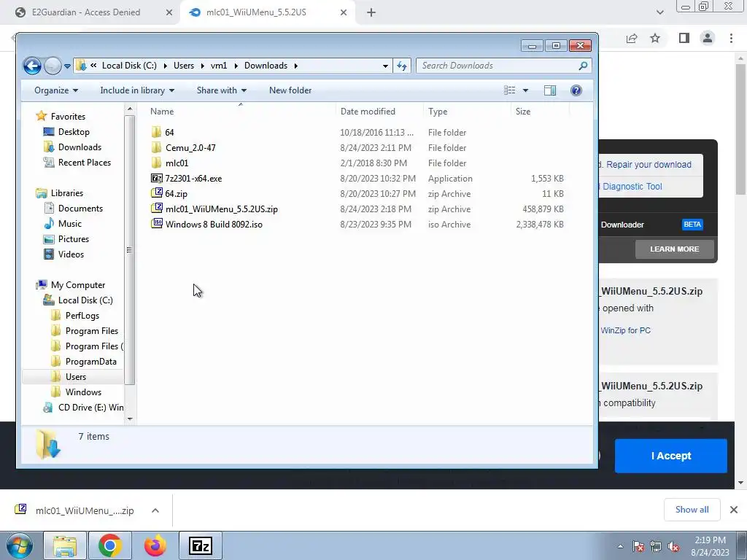Select the 7z2301-x64.exe application

[x=193, y=179]
